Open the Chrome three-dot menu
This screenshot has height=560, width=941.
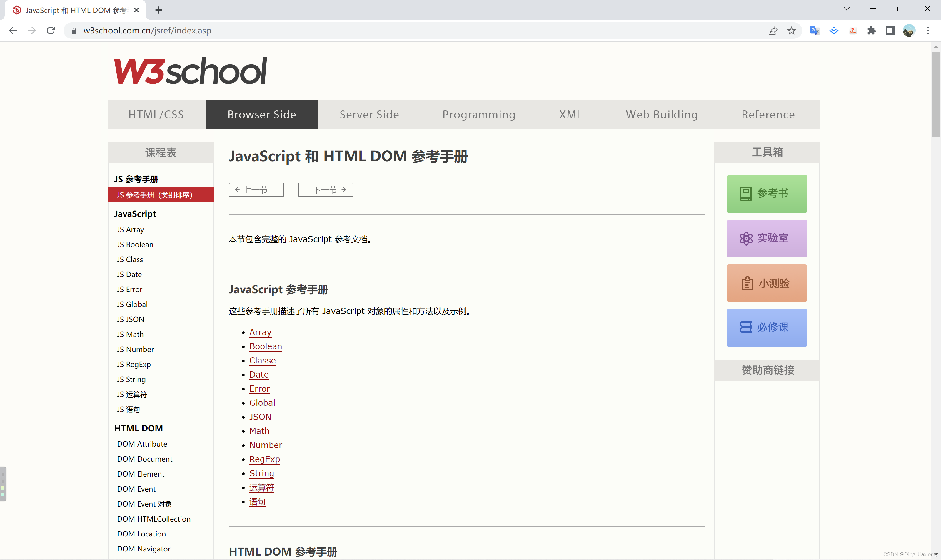(x=928, y=31)
